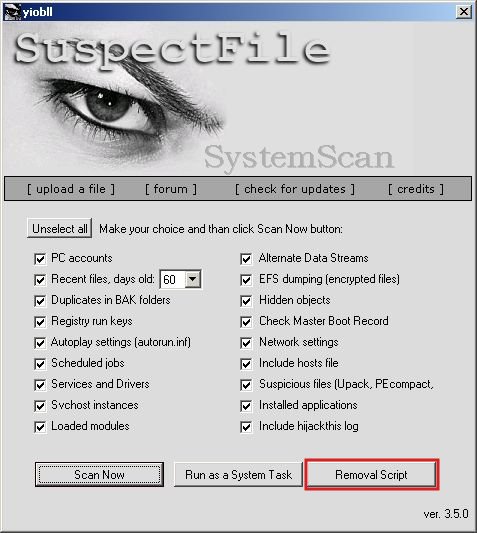Show the credits

[x=416, y=189]
